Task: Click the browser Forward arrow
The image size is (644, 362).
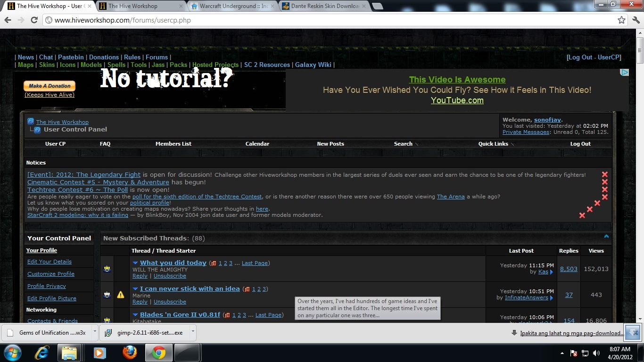Action: pyautogui.click(x=21, y=20)
